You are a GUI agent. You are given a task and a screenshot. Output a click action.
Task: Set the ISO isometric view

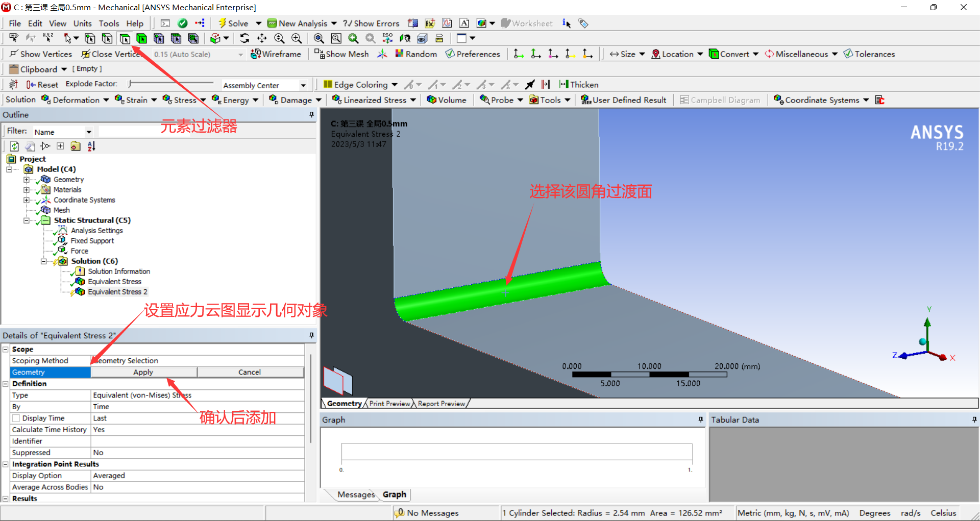click(x=387, y=38)
